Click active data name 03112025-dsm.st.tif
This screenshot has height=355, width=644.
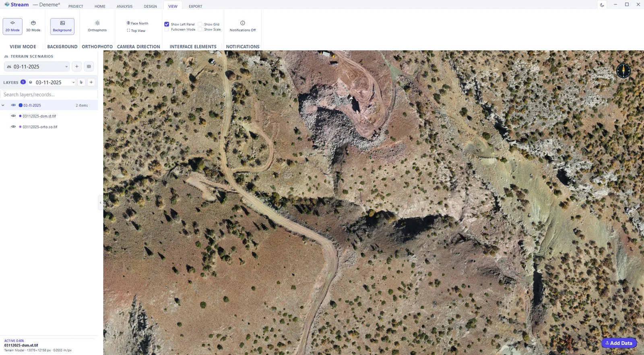pos(21,345)
